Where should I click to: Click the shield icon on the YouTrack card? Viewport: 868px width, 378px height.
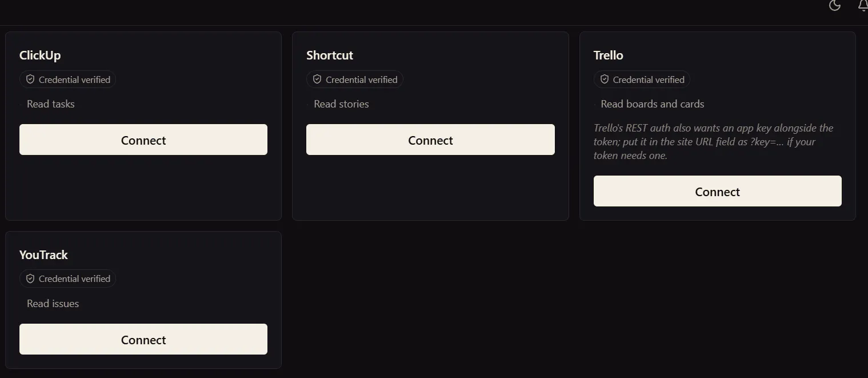point(30,278)
